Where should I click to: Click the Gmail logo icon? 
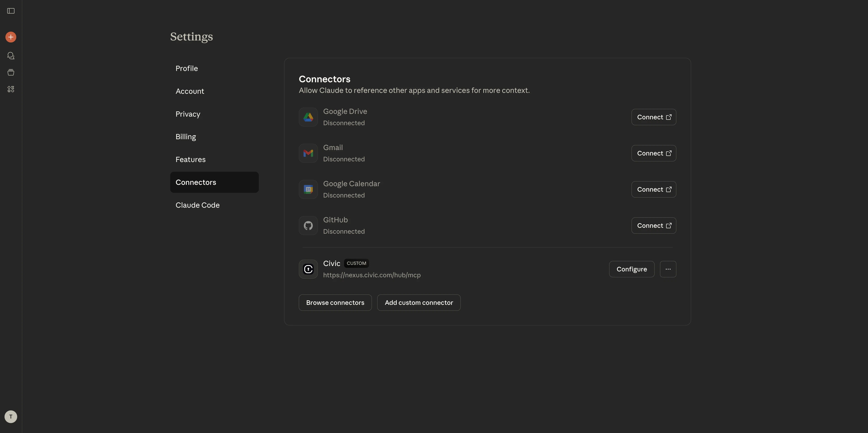[308, 153]
